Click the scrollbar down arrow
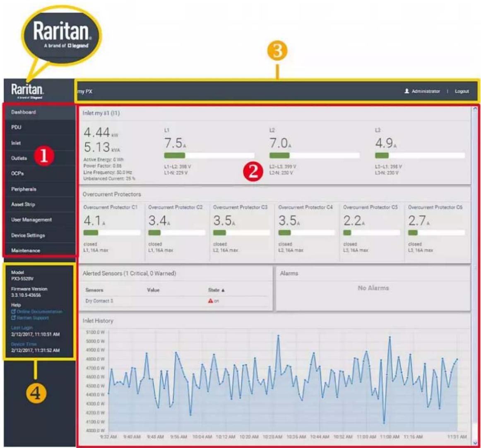The image size is (481, 448). tap(475, 443)
